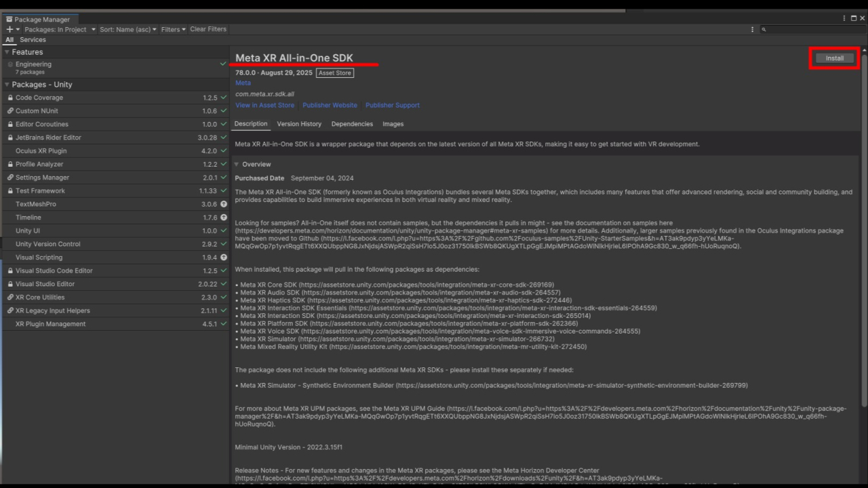
Task: Open the Meta publisher link
Action: coord(243,83)
